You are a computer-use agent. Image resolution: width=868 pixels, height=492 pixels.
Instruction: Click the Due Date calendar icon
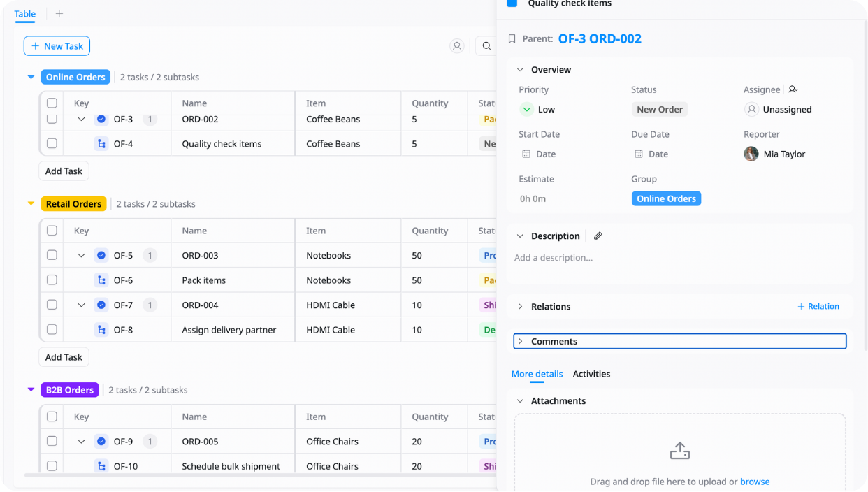point(638,154)
